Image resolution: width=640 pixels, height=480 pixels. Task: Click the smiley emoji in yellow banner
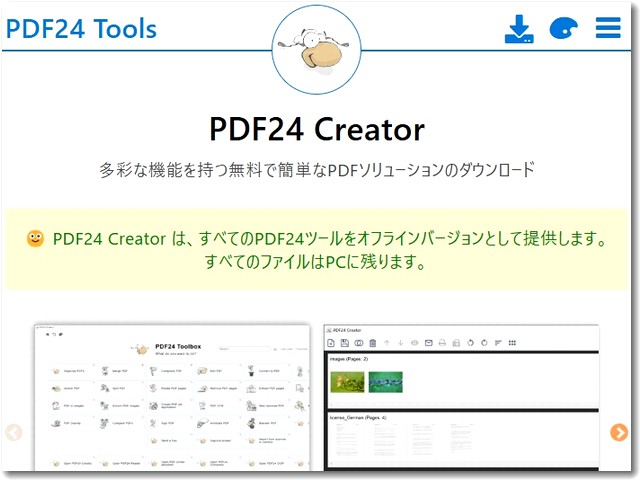point(36,239)
